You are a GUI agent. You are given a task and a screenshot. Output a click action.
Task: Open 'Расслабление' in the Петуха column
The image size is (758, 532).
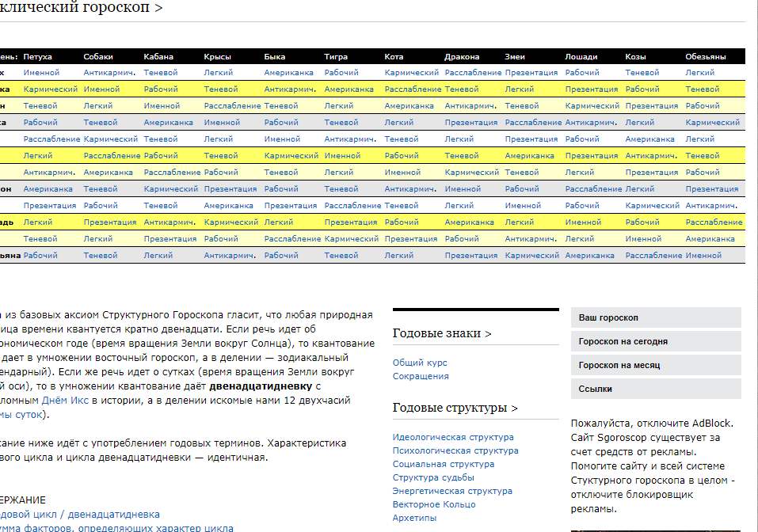click(x=51, y=139)
